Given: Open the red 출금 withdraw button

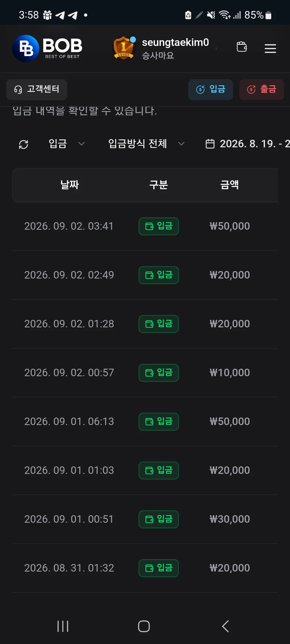Looking at the screenshot, I should coord(262,89).
